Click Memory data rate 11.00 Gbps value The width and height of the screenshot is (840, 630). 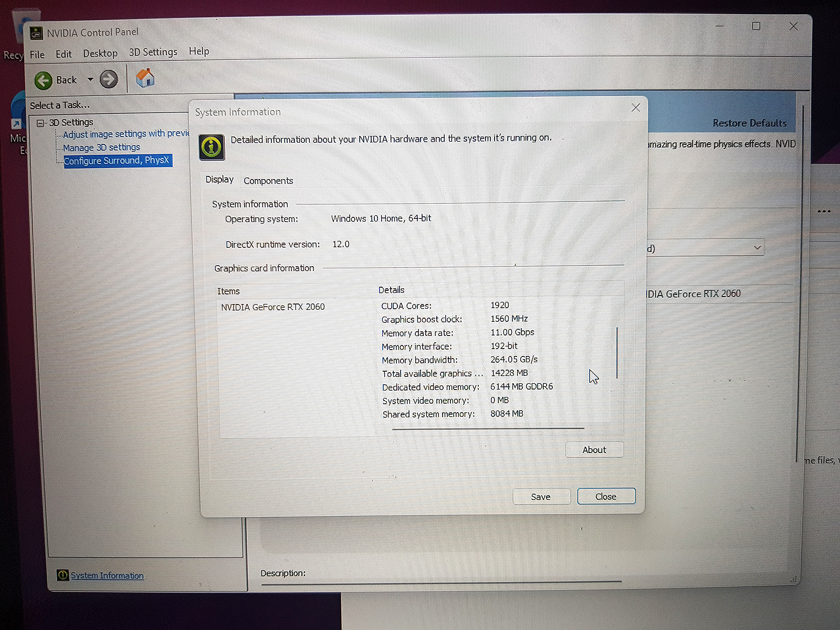512,332
